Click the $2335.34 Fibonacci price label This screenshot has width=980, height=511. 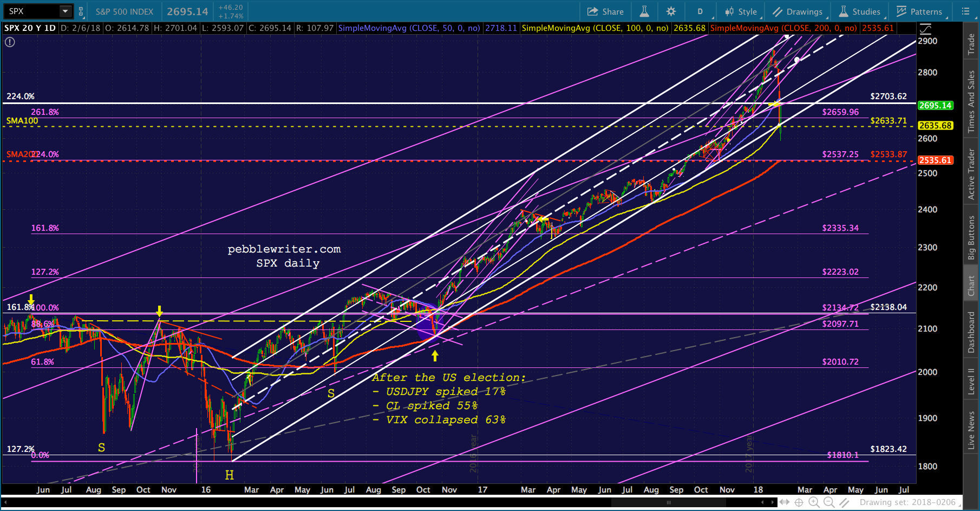pyautogui.click(x=840, y=228)
